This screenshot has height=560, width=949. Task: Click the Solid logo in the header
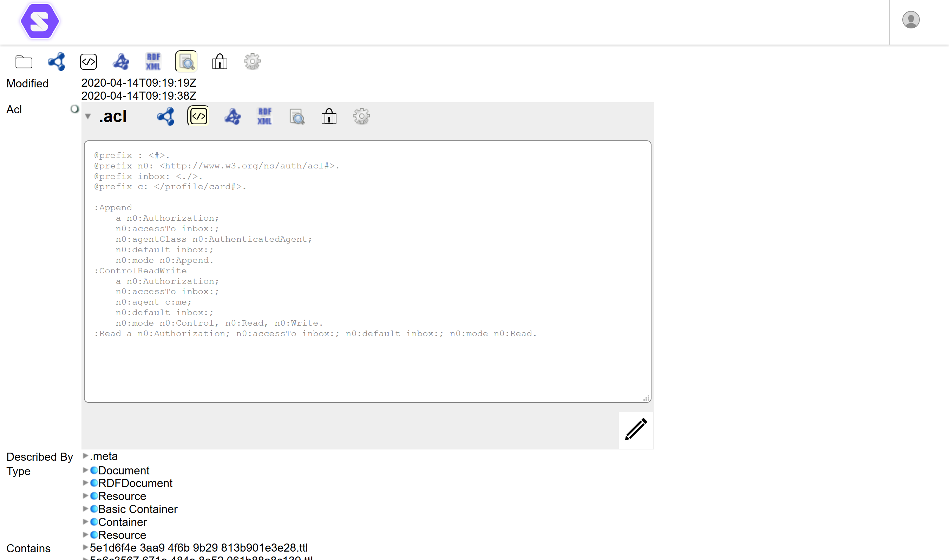(x=40, y=21)
